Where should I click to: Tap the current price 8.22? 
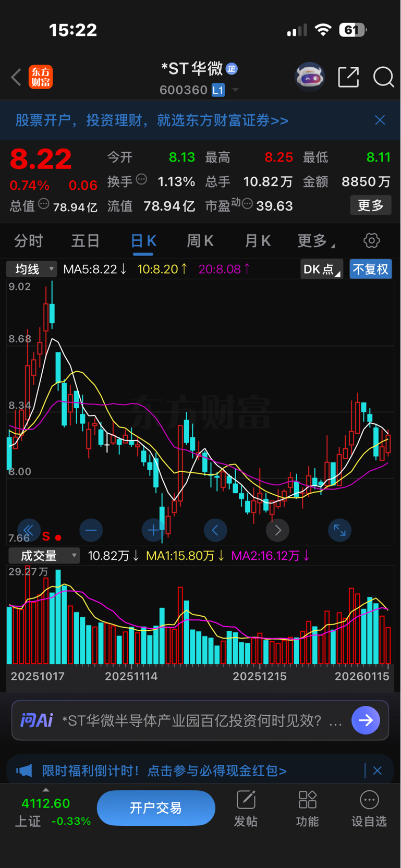coord(41,159)
